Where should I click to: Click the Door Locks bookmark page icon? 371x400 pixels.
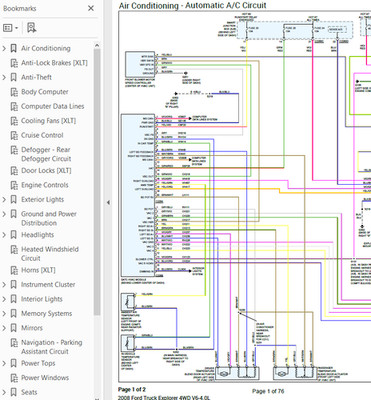click(14, 171)
